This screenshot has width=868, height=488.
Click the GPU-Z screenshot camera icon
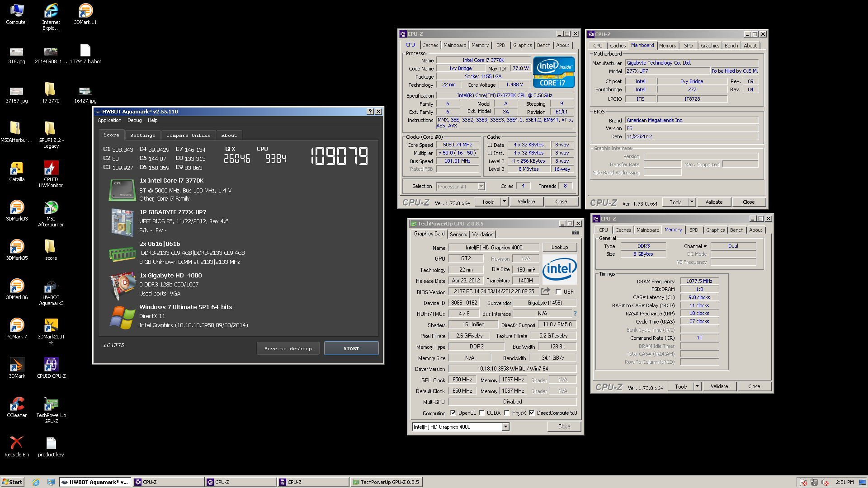pyautogui.click(x=575, y=233)
